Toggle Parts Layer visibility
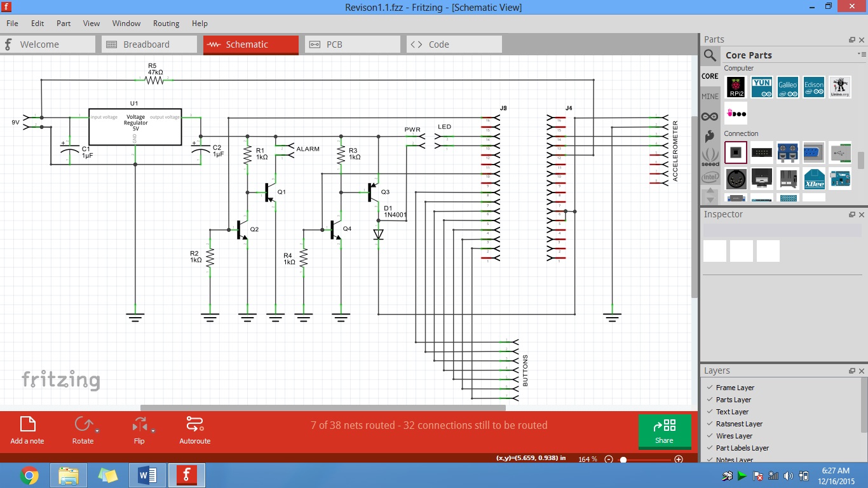This screenshot has height=488, width=868. [710, 400]
